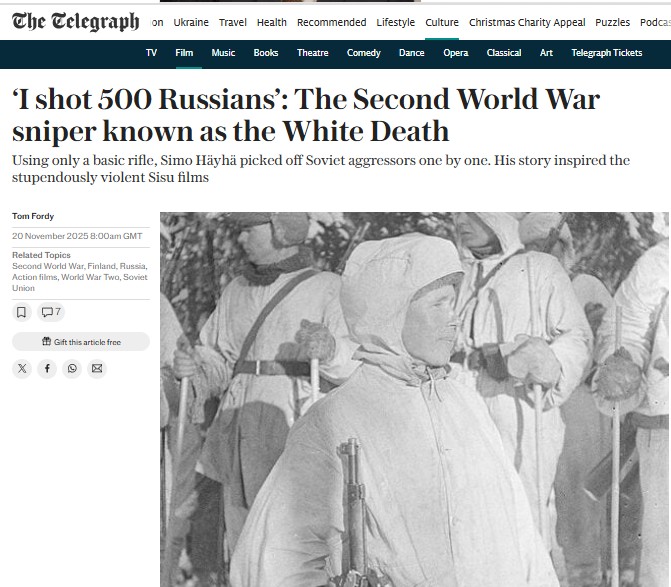
Task: Open the Second World War topic link
Action: coord(48,266)
